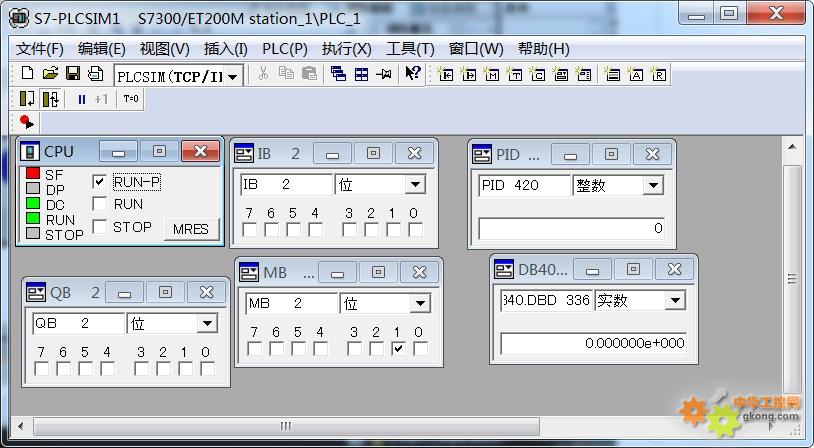
Task: Insert Vertical Bits window icon
Action: click(x=583, y=74)
